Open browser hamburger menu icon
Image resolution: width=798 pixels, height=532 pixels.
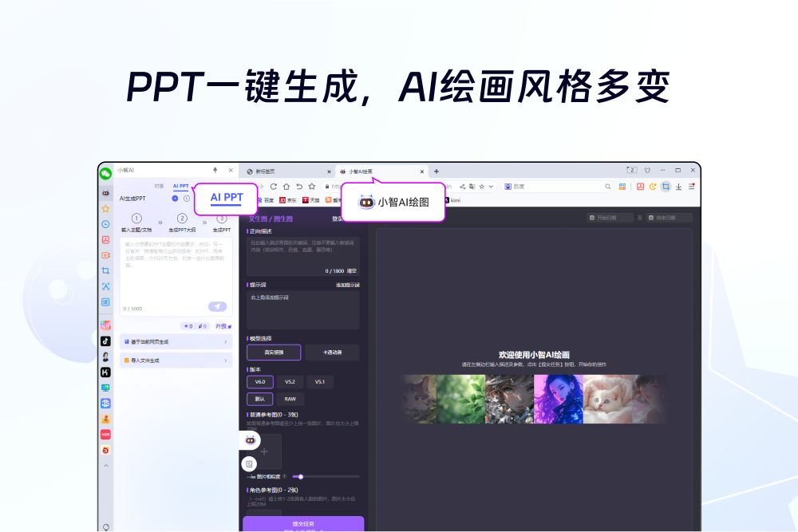(x=692, y=187)
